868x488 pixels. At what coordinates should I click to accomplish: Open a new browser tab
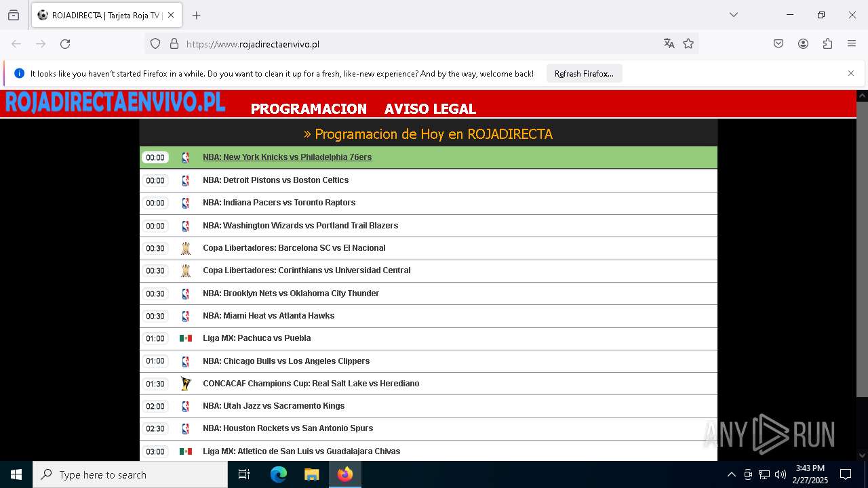196,15
